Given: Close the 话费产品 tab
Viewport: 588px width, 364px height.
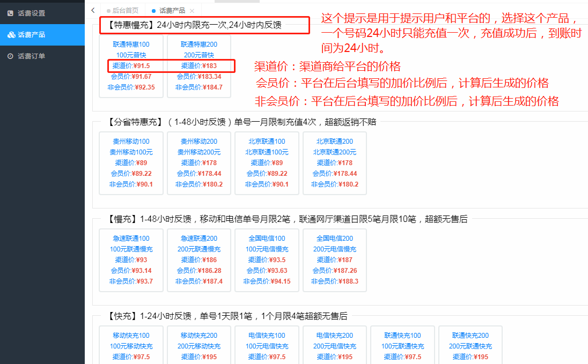Looking at the screenshot, I should tap(192, 11).
